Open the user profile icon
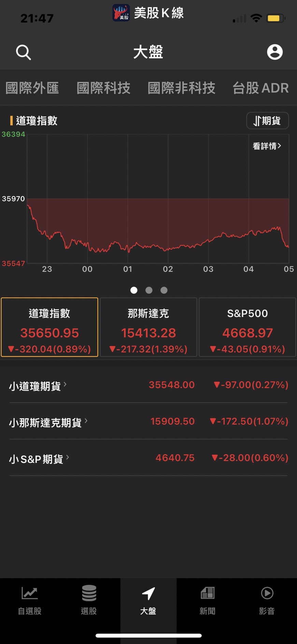Image resolution: width=297 pixels, height=644 pixels. point(274,52)
